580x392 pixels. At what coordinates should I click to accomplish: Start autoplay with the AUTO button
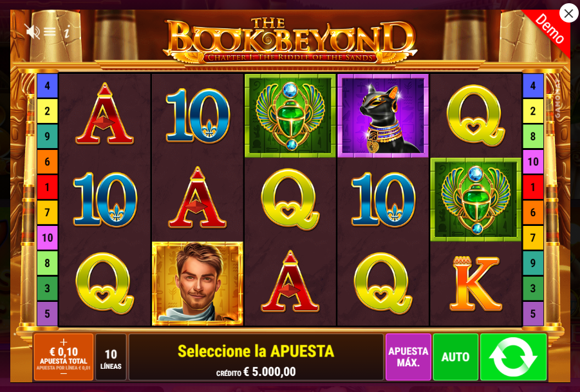tap(455, 357)
